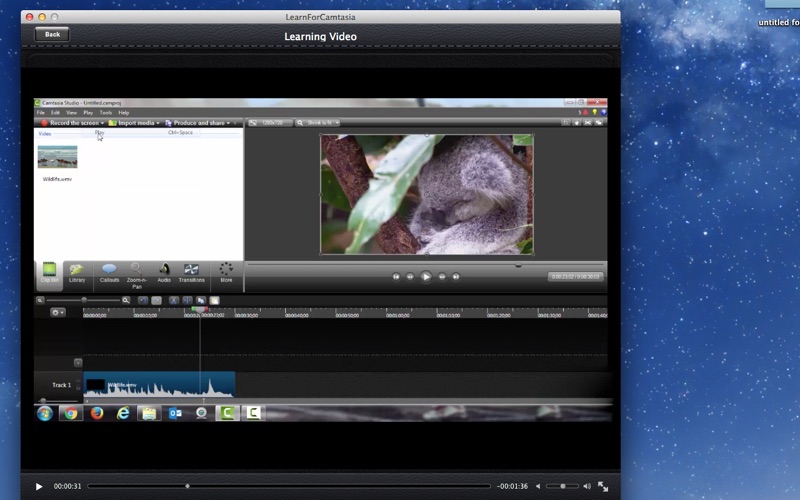Expand the Produce and share dropdown arrow

click(x=228, y=123)
